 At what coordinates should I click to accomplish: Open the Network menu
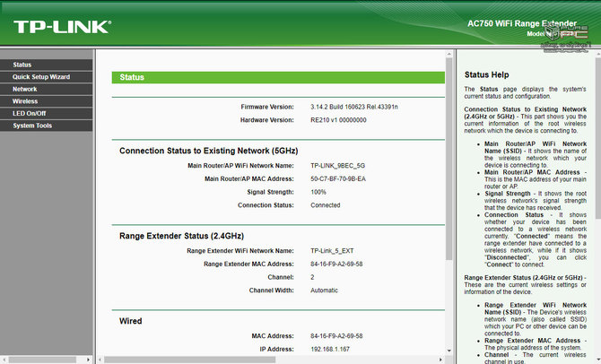pos(46,89)
